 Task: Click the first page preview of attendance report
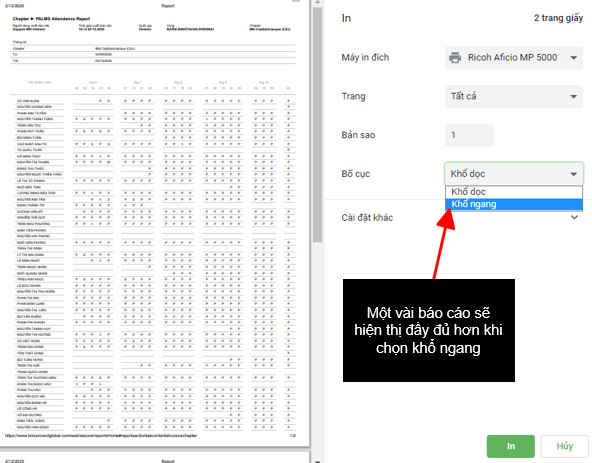click(x=154, y=223)
